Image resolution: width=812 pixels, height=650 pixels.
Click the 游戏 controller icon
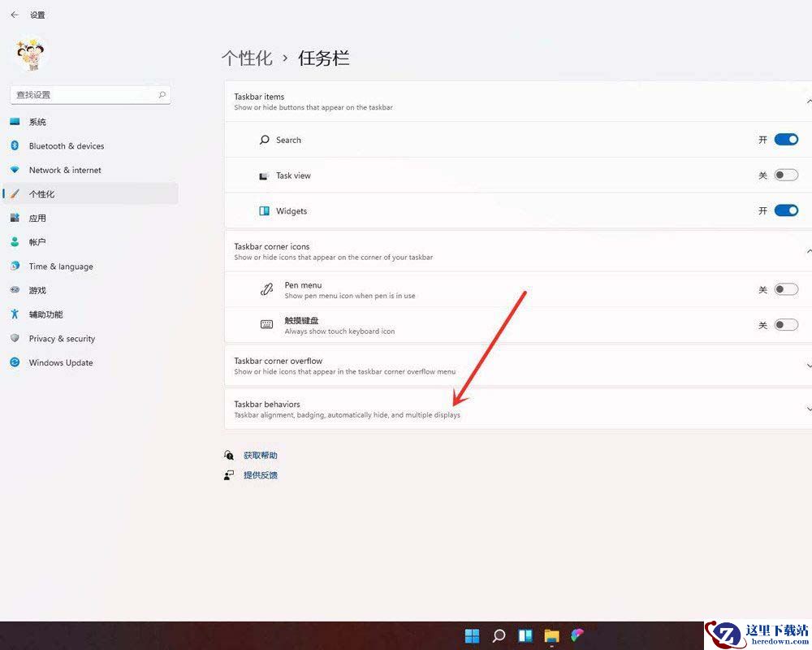pos(15,290)
